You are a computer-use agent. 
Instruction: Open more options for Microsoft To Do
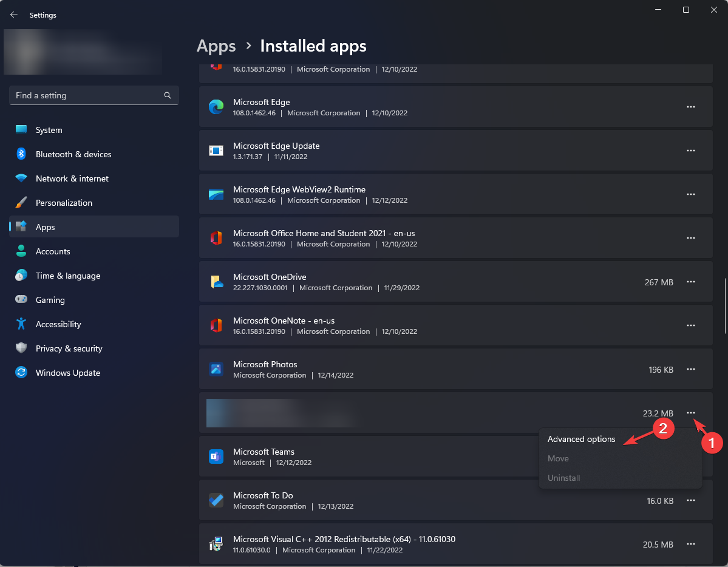tap(691, 501)
